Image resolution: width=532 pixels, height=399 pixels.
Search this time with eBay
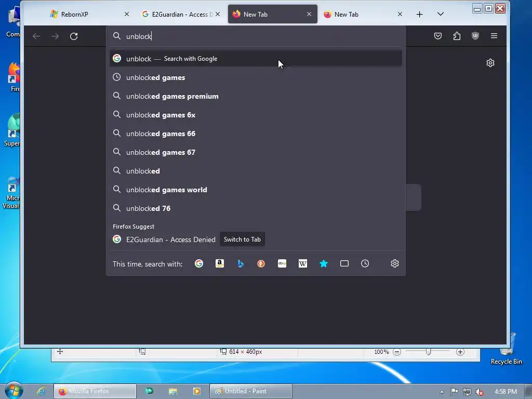coord(282,263)
